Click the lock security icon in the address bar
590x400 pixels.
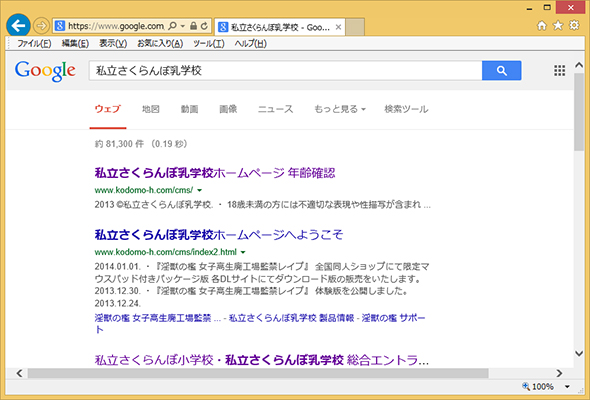pyautogui.click(x=193, y=26)
